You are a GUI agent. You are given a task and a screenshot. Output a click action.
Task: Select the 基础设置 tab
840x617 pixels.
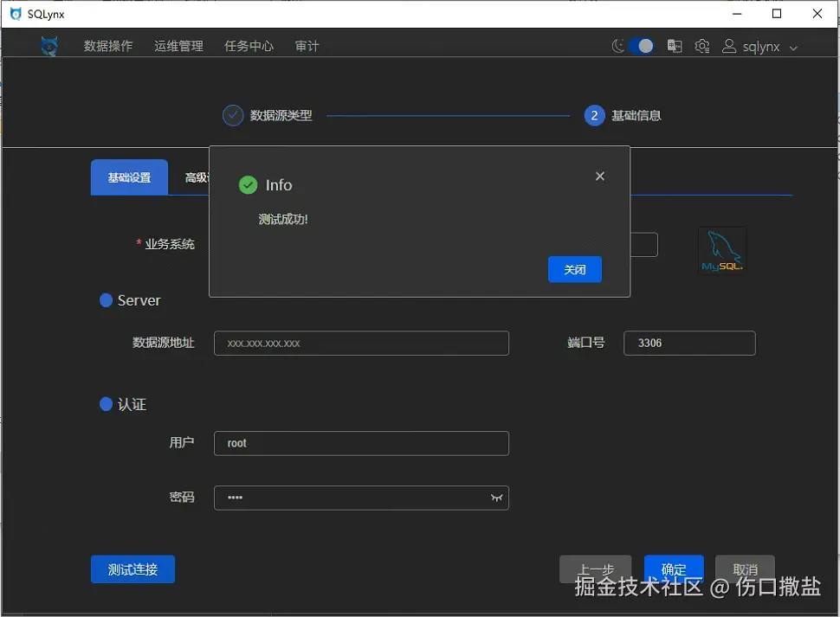point(129,177)
